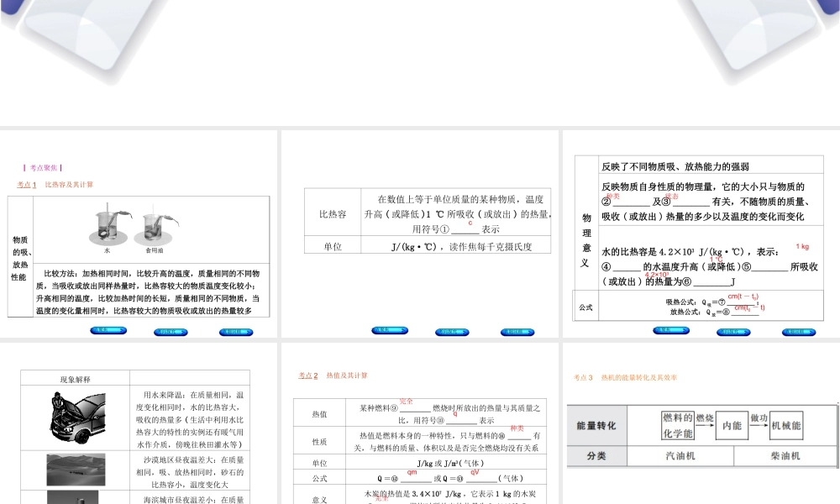The image size is (840, 504).
Task: Click the 物理意义 vertical row label
Action: tap(585, 240)
